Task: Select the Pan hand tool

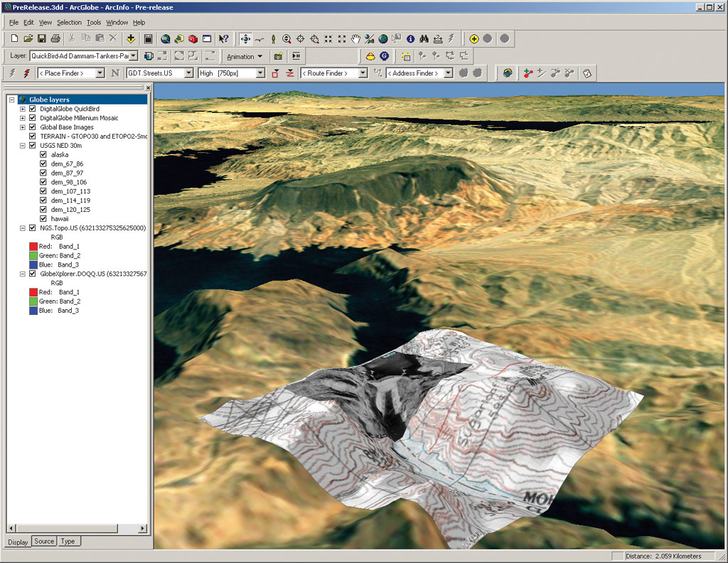Action: pyautogui.click(x=355, y=38)
